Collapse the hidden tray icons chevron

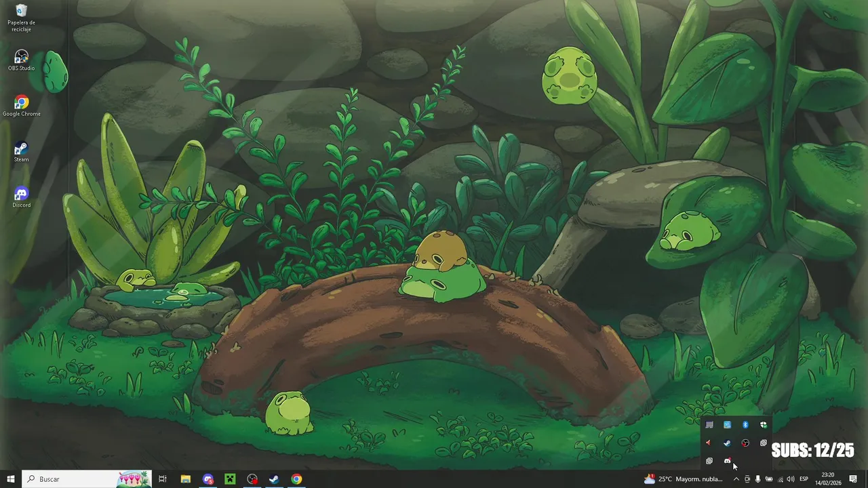point(736,479)
